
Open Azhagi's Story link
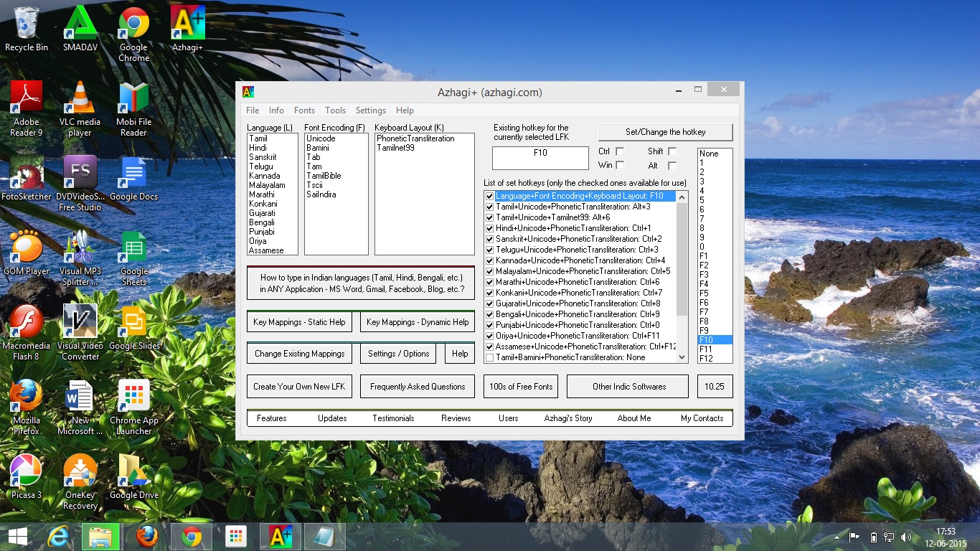(568, 418)
